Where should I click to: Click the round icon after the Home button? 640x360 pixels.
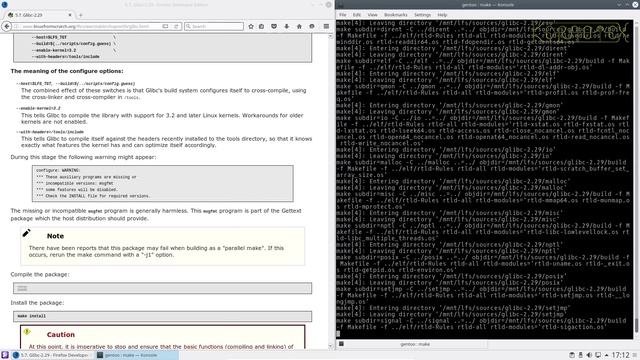coord(312,26)
